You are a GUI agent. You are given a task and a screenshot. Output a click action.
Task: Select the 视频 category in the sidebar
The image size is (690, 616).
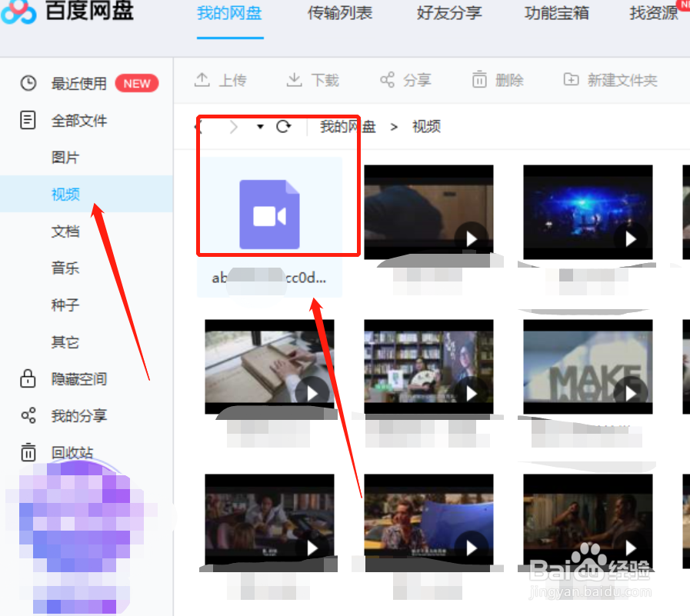click(x=65, y=194)
